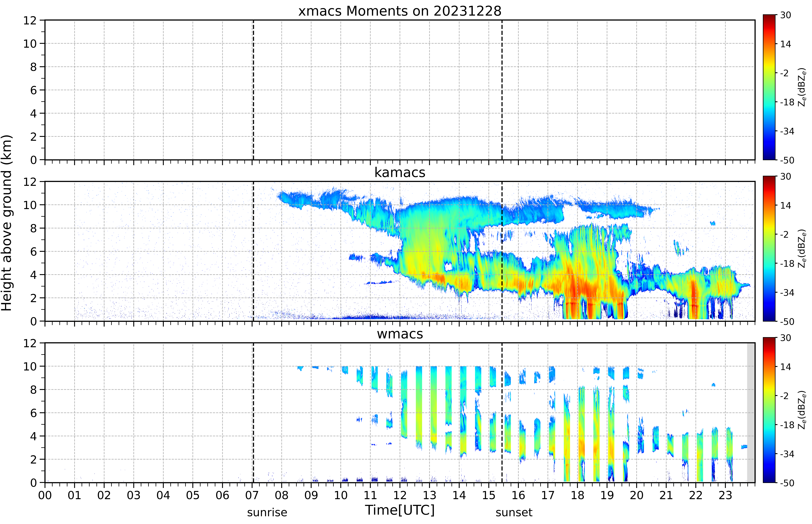812x524 pixels.
Task: Click the sunrise dashed line in the xmacs panel
Action: pos(253,90)
